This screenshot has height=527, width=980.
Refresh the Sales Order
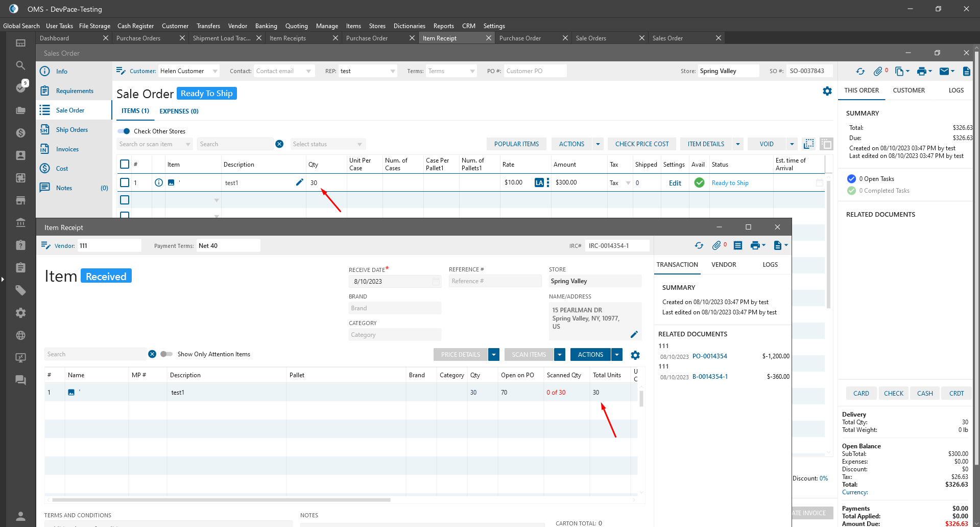tap(861, 72)
